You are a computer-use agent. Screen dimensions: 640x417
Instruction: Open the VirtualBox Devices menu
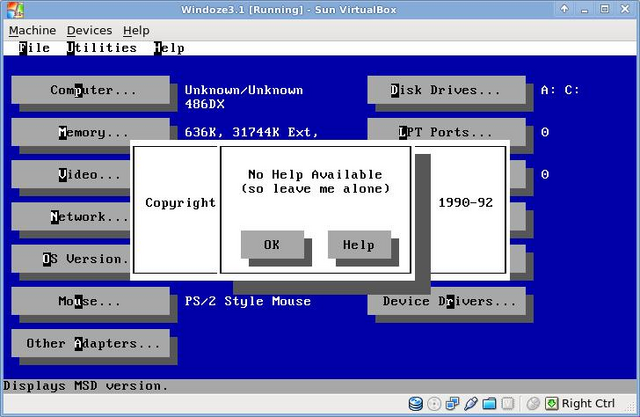click(x=89, y=31)
